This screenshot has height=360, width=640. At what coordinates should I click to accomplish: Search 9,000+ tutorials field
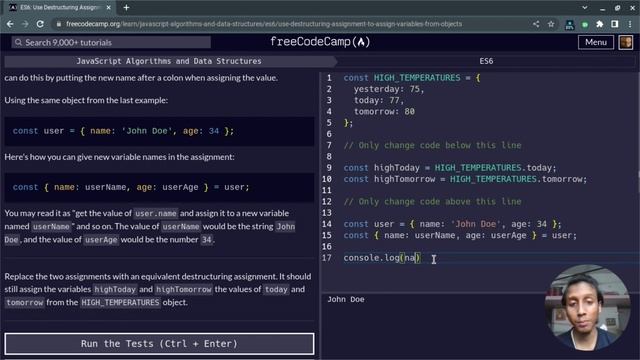pos(111,42)
